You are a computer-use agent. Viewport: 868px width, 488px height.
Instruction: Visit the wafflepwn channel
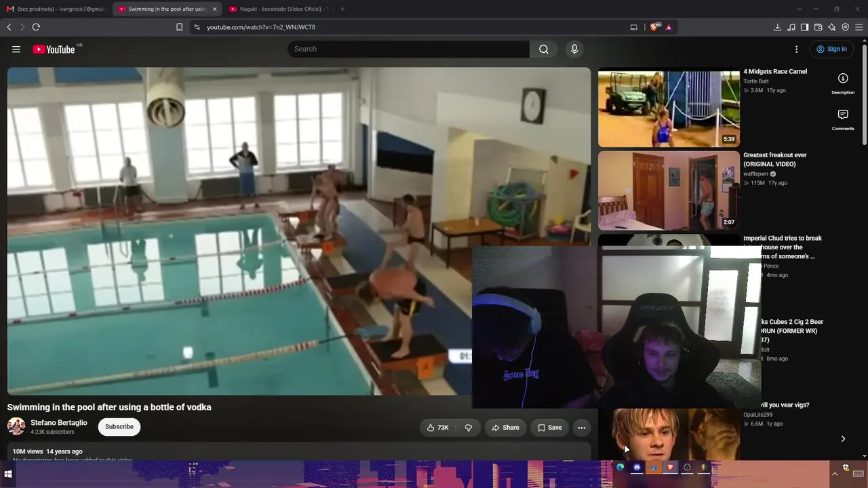pyautogui.click(x=756, y=174)
